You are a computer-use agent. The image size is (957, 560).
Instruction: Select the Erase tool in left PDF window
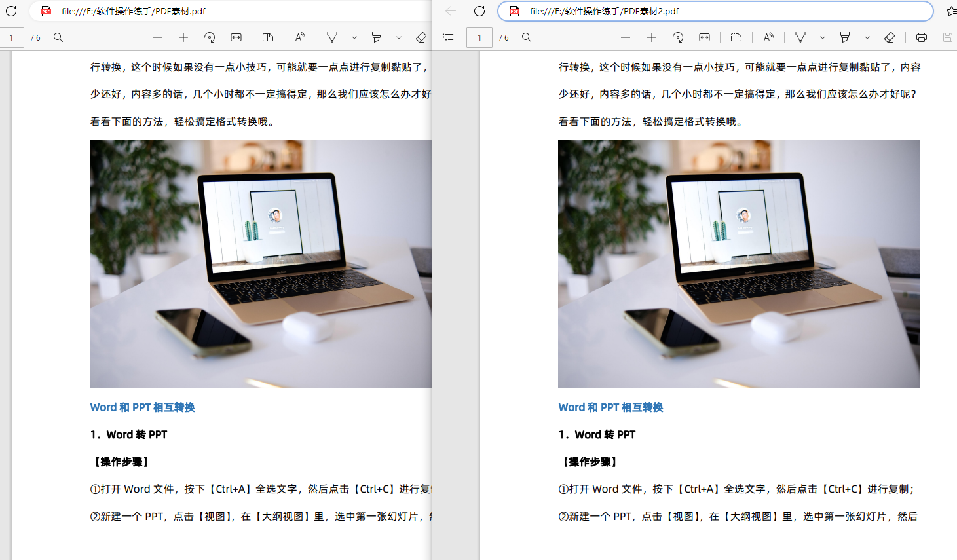[x=421, y=37]
